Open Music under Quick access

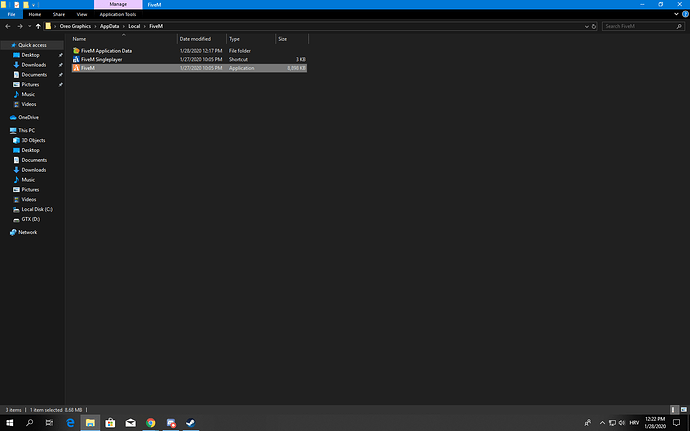pyautogui.click(x=28, y=94)
